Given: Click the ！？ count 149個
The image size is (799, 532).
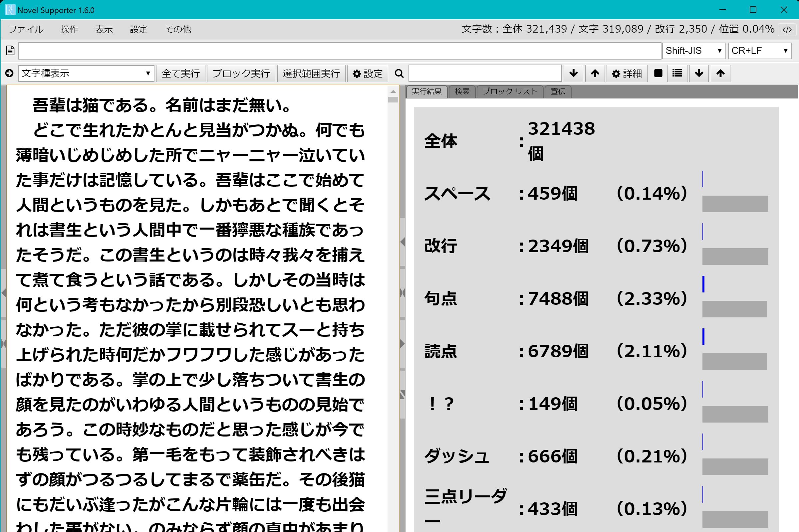Looking at the screenshot, I should click(x=553, y=404).
